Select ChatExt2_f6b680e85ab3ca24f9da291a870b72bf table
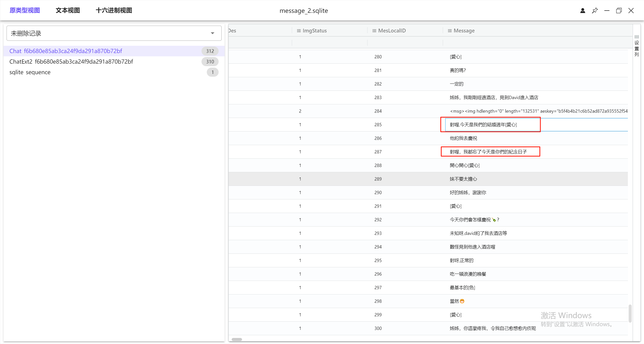644x344 pixels. point(71,62)
